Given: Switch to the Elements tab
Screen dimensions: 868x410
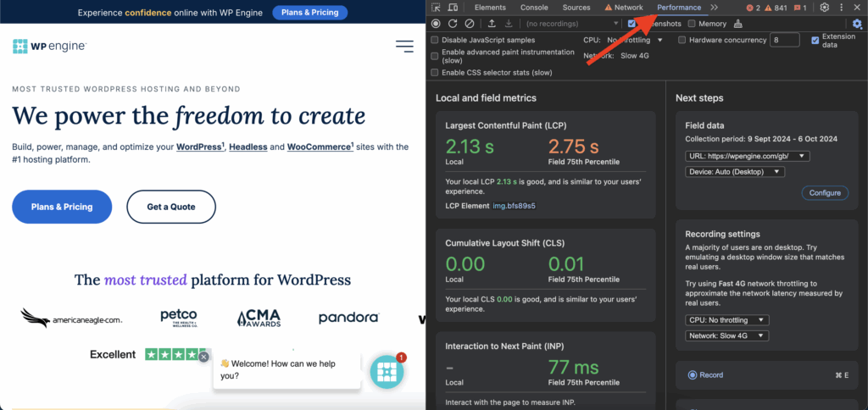Looking at the screenshot, I should [x=490, y=7].
